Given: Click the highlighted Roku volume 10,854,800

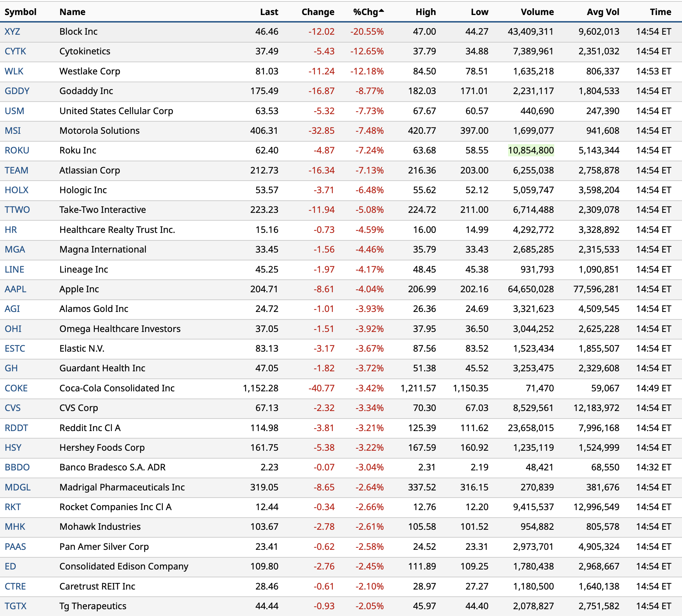Looking at the screenshot, I should pos(531,150).
